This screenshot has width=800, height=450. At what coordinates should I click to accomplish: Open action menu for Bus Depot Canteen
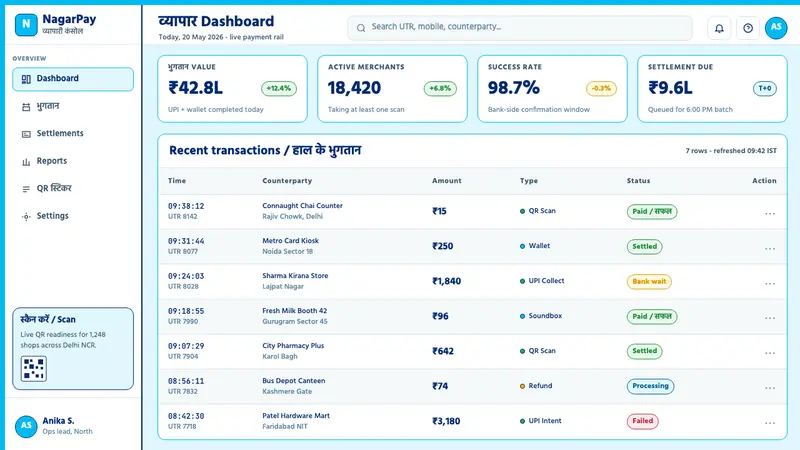pyautogui.click(x=769, y=388)
